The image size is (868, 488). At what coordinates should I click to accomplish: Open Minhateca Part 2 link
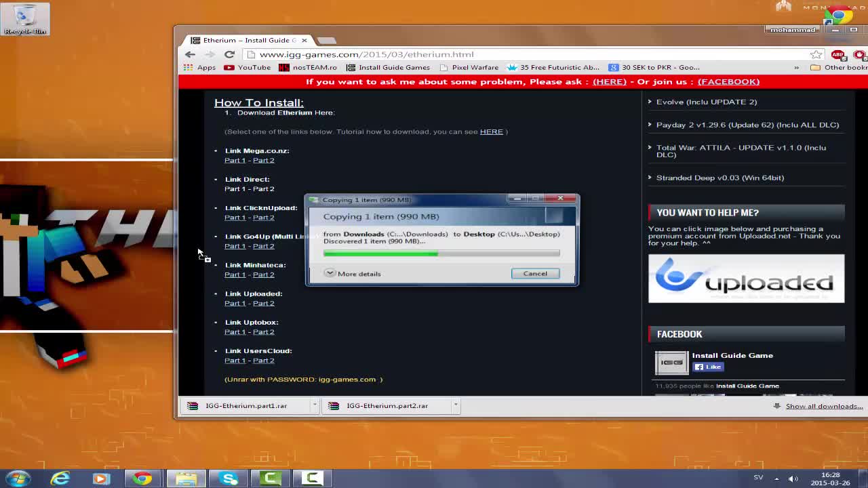[x=264, y=274]
